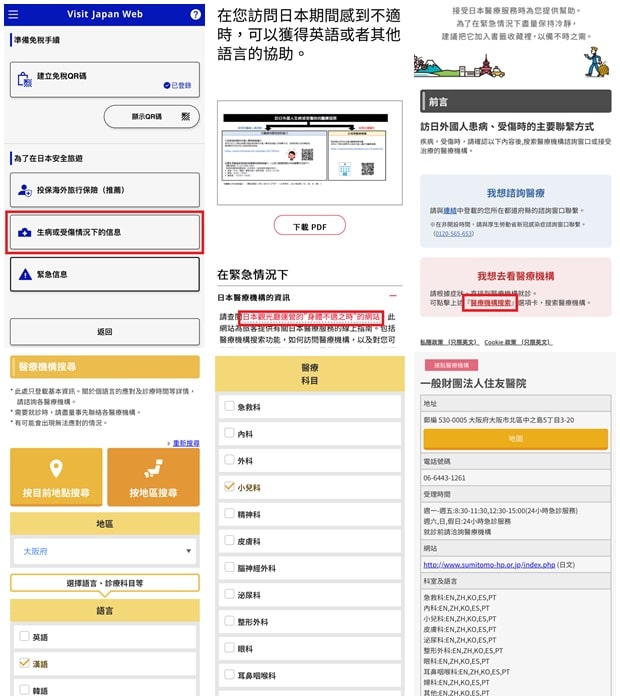Check the 韓語 language checkbox
This screenshot has height=700, width=620.
(x=25, y=690)
